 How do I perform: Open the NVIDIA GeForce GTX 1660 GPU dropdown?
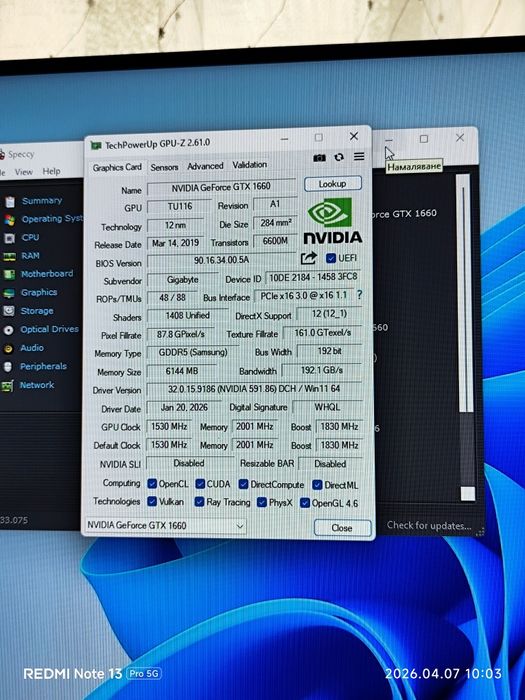(x=165, y=525)
